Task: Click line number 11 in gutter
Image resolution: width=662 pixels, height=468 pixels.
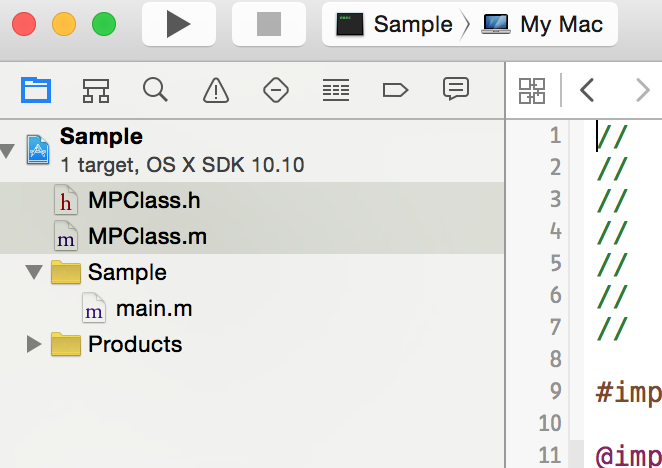Action: coord(550,455)
